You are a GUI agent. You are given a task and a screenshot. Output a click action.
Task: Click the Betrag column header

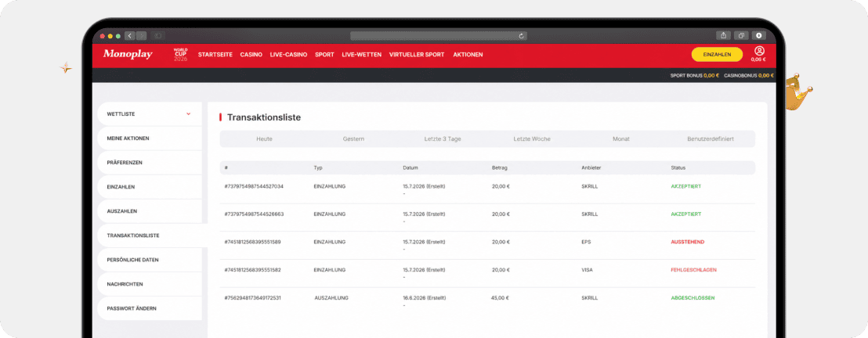coord(499,167)
